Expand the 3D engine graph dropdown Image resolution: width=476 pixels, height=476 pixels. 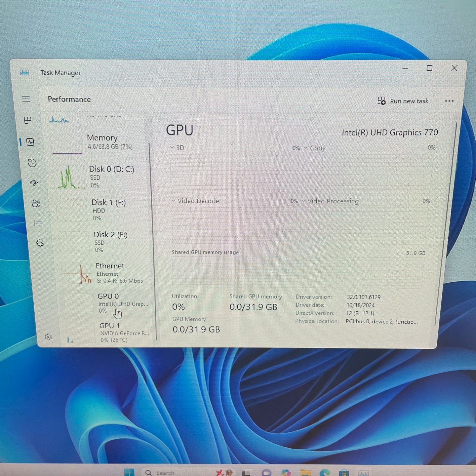coord(172,148)
